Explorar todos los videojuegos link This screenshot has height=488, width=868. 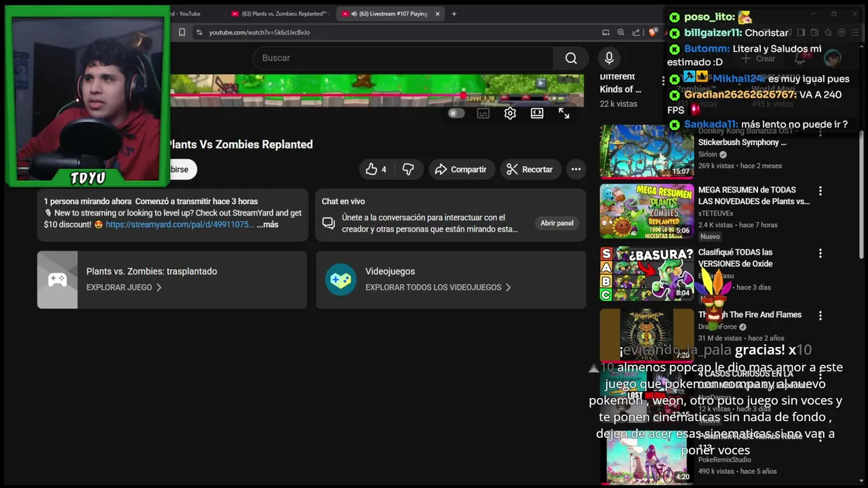click(x=438, y=287)
